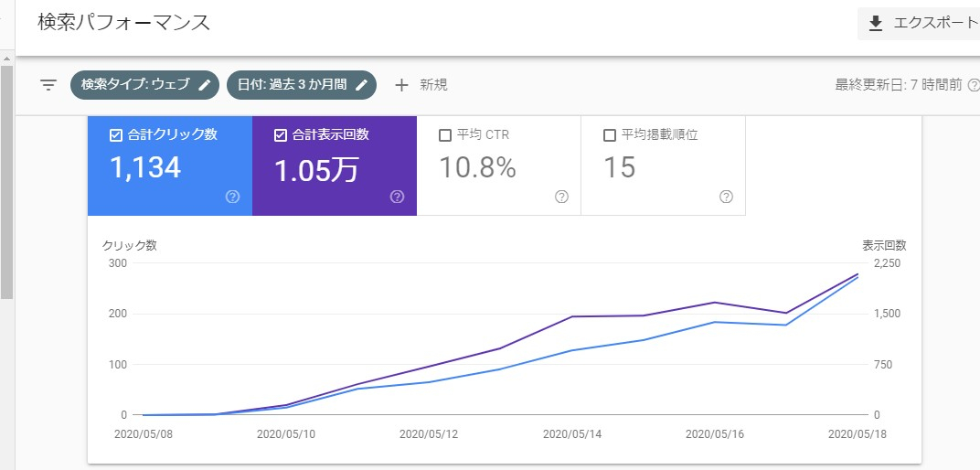Open the 検索タイプ: ウェブ filter chip

pyautogui.click(x=135, y=85)
